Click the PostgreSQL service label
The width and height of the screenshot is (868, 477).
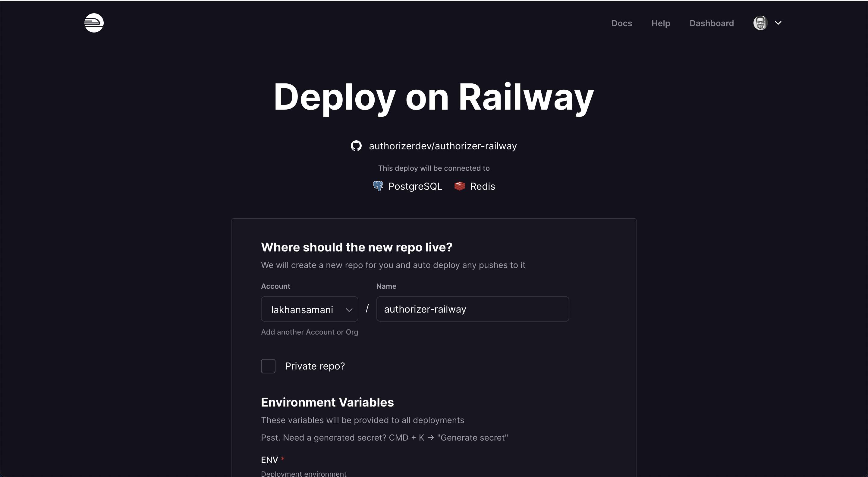tap(416, 186)
